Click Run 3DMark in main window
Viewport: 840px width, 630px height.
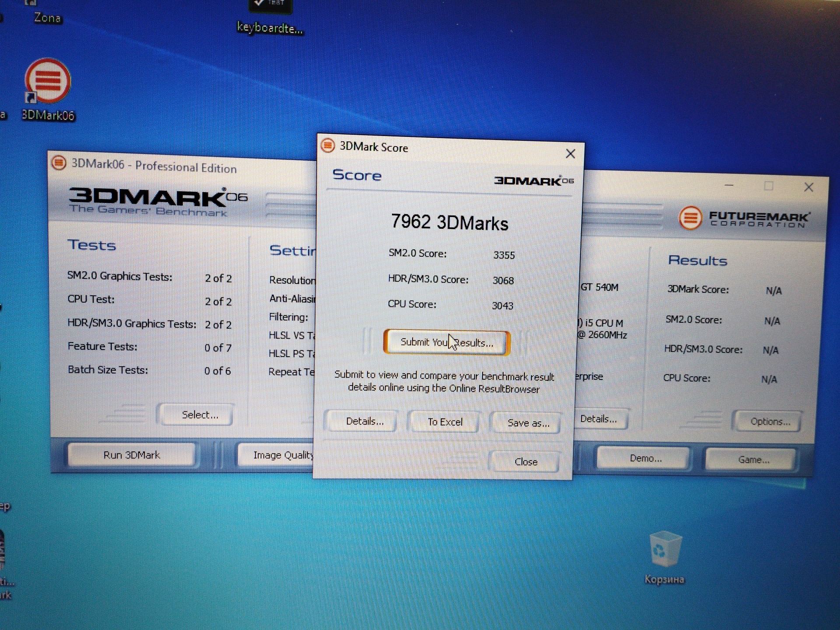[x=132, y=455]
